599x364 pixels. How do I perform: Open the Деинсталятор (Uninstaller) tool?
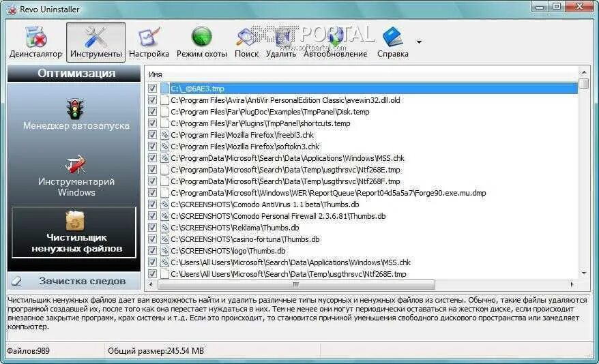coord(35,42)
